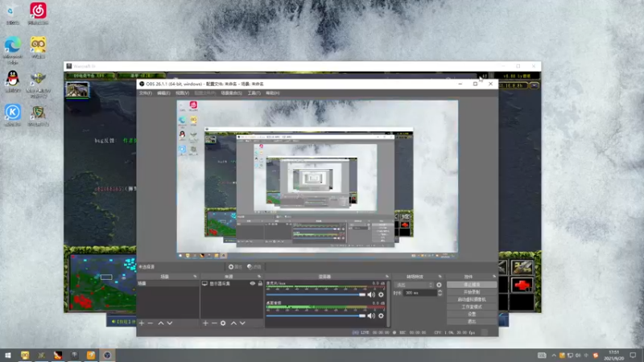Click the top streaming button in Controls
This screenshot has height=362, width=644.
472,285
